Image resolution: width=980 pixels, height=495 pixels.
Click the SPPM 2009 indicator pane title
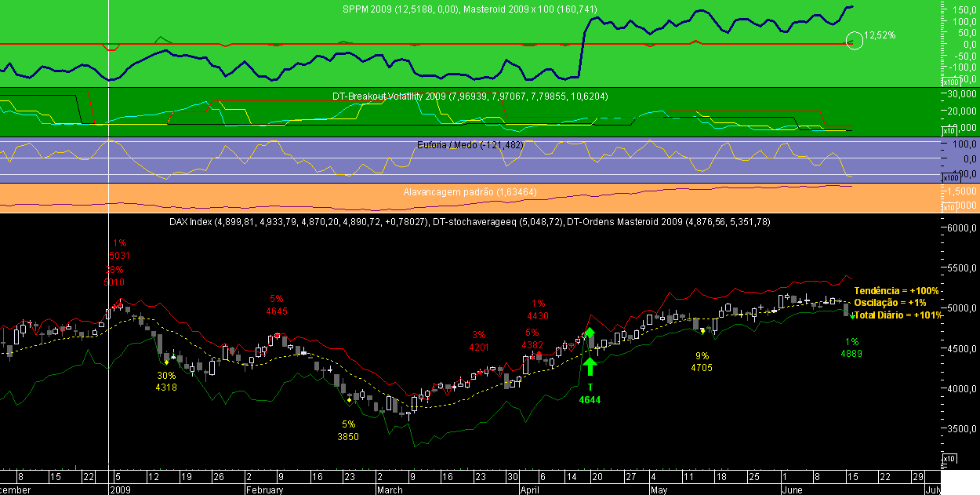pyautogui.click(x=470, y=9)
